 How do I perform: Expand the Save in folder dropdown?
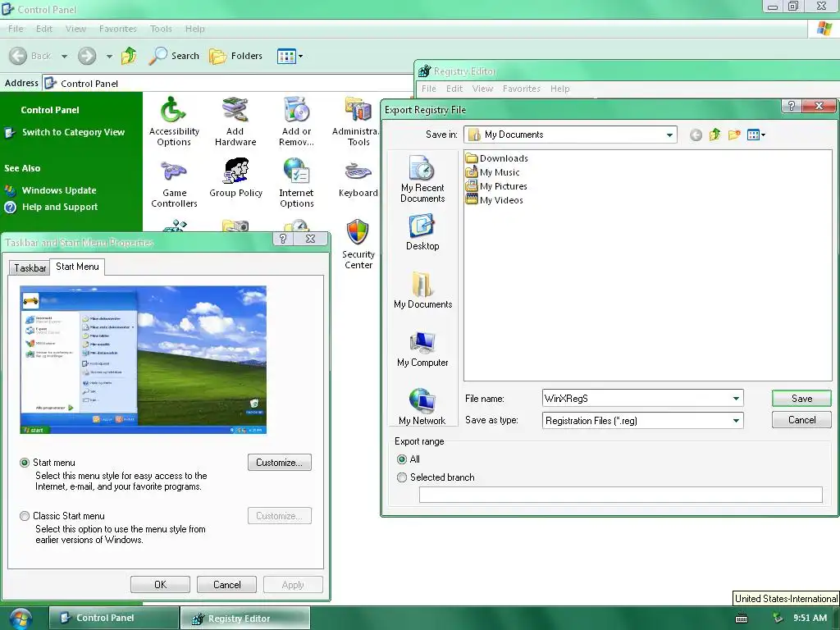pos(669,135)
